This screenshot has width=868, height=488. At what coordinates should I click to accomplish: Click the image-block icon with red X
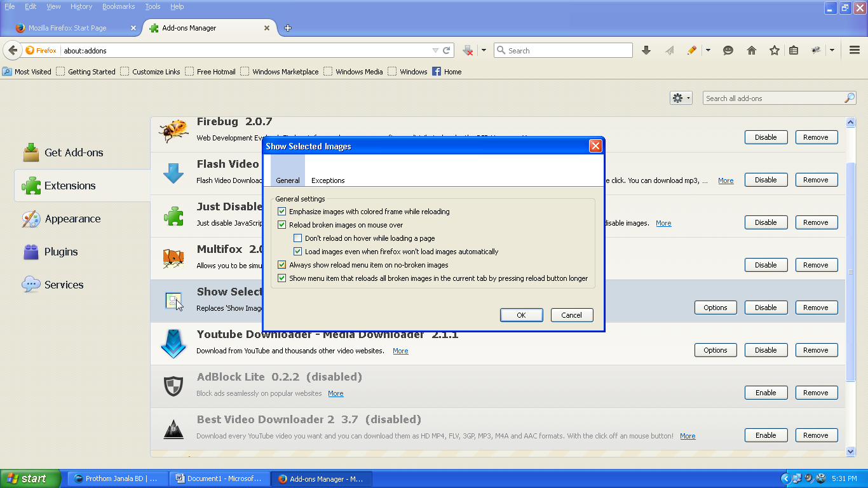click(x=468, y=50)
